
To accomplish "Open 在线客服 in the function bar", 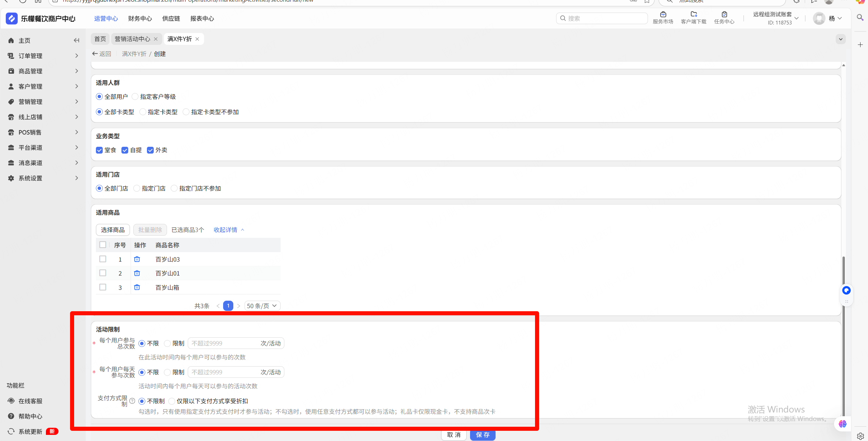I will [x=30, y=401].
